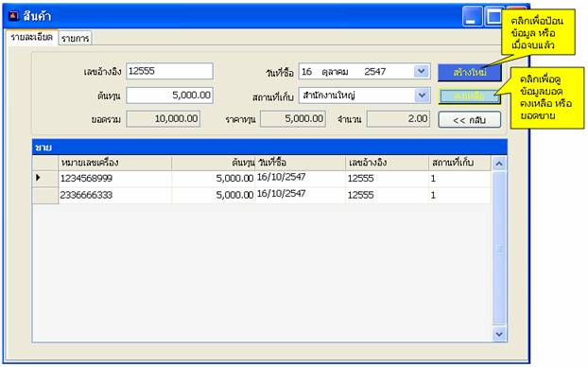
Task: Click the จำนวน field showing 2.00
Action: click(x=398, y=119)
